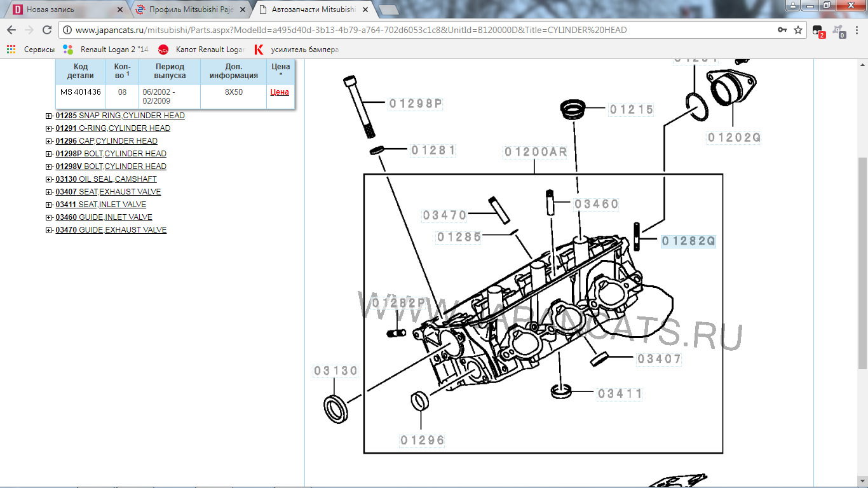Select highlighted diagram label 01282Q
The width and height of the screenshot is (868, 488).
[x=688, y=241]
